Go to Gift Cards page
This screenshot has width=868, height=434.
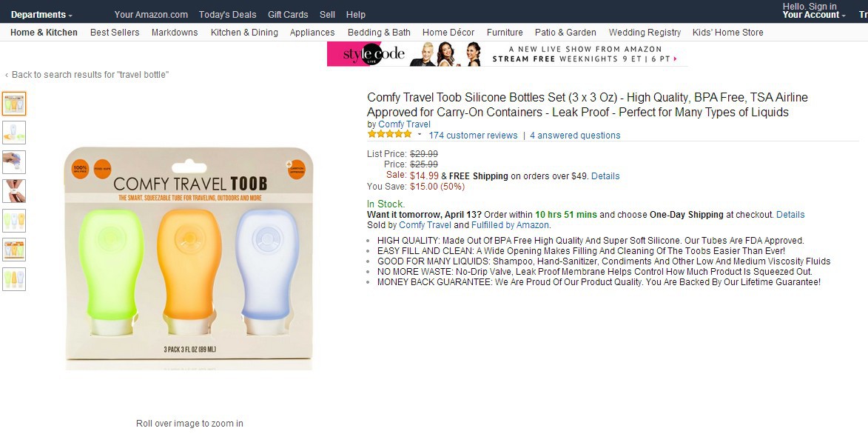point(288,15)
